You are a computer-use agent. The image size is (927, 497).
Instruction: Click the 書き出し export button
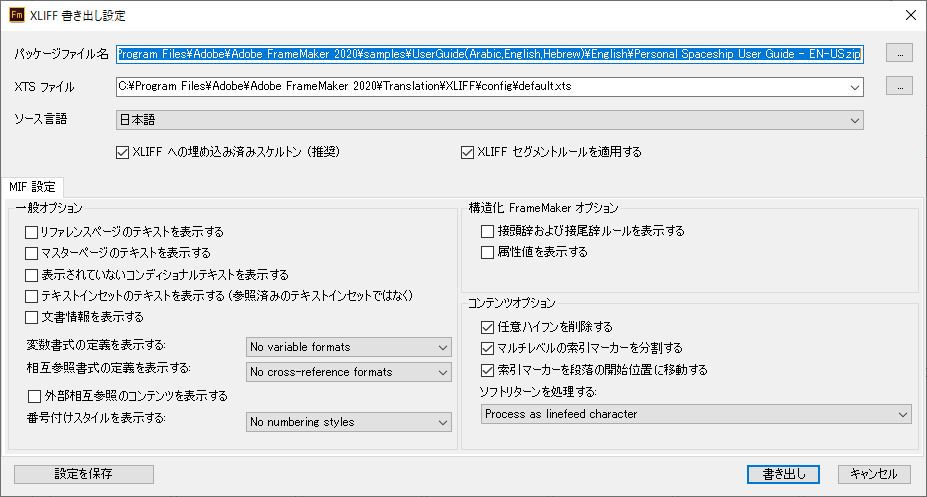783,474
